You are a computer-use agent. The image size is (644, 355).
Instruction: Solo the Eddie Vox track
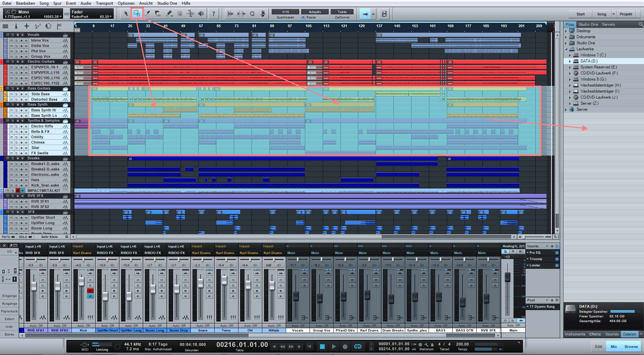pyautogui.click(x=16, y=46)
